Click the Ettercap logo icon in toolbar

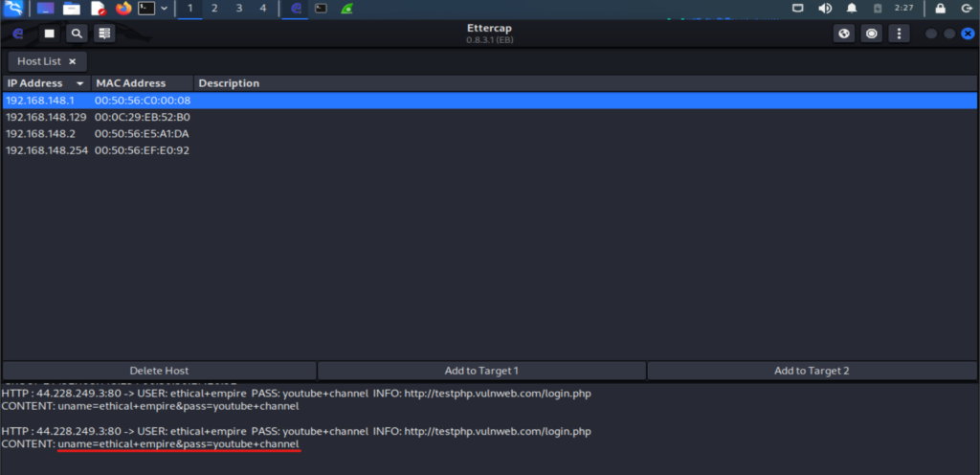pyautogui.click(x=18, y=34)
